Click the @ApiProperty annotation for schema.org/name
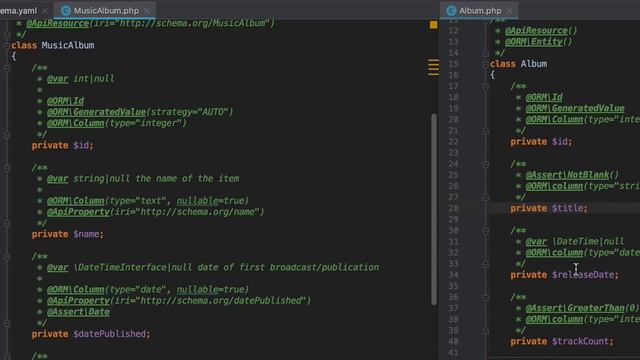The image size is (640, 360). coord(156,212)
